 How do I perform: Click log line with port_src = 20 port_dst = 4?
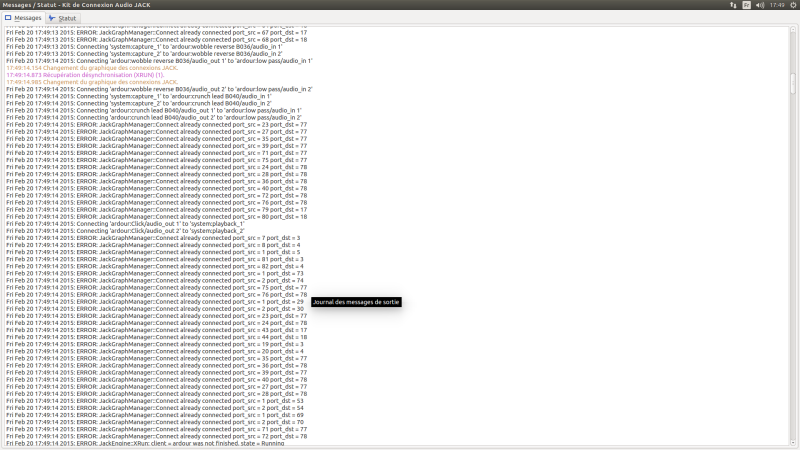(155, 352)
